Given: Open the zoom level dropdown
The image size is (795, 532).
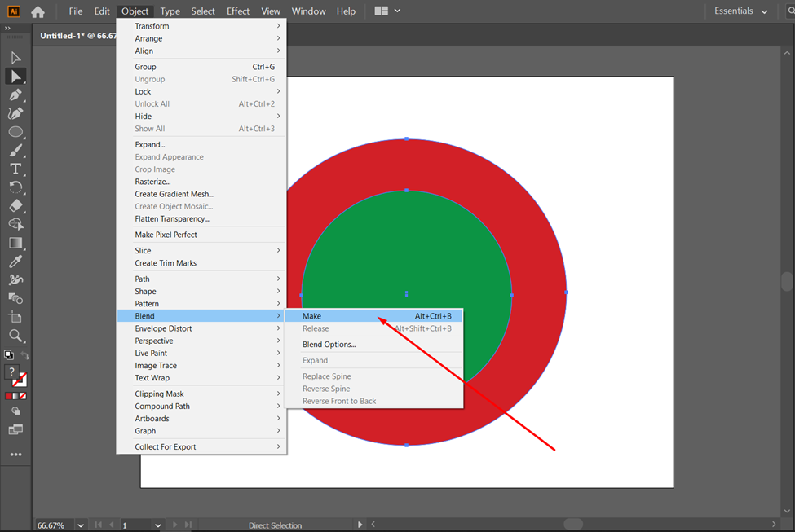Looking at the screenshot, I should (x=81, y=525).
